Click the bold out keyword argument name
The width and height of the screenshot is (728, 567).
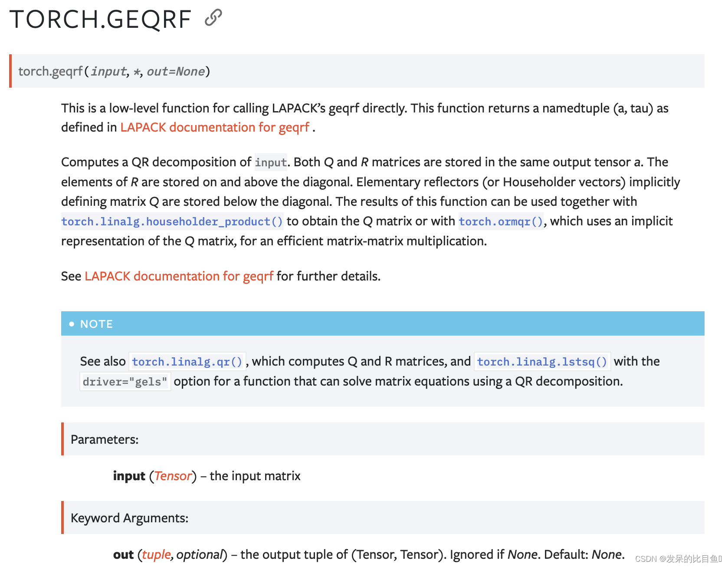coord(123,554)
